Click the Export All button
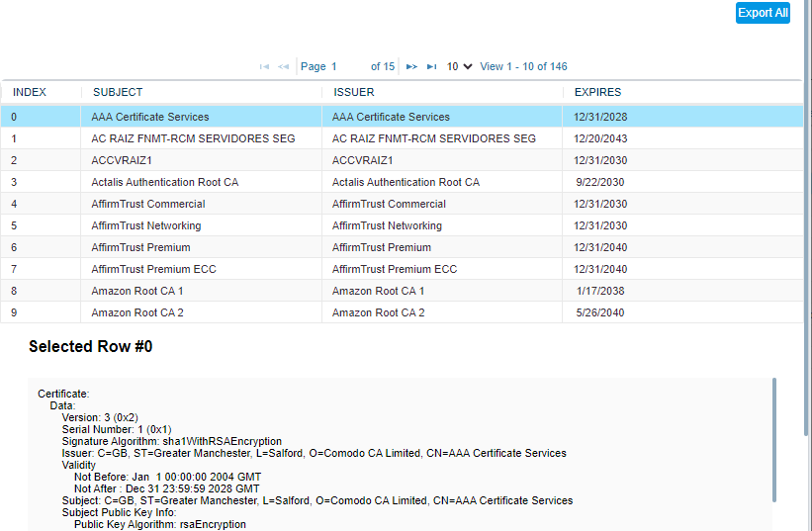 pyautogui.click(x=763, y=13)
